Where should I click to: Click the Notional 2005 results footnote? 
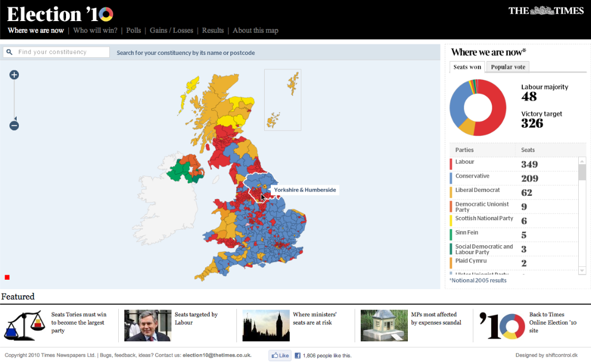(478, 280)
